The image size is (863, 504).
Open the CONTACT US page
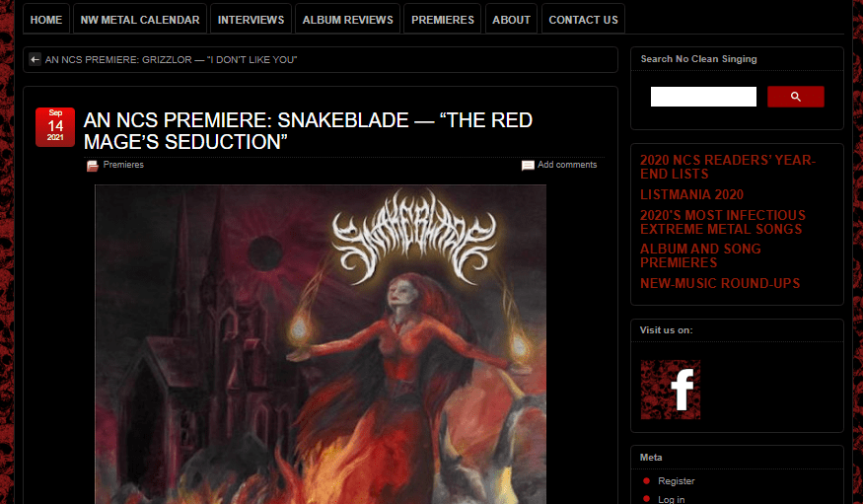point(584,20)
